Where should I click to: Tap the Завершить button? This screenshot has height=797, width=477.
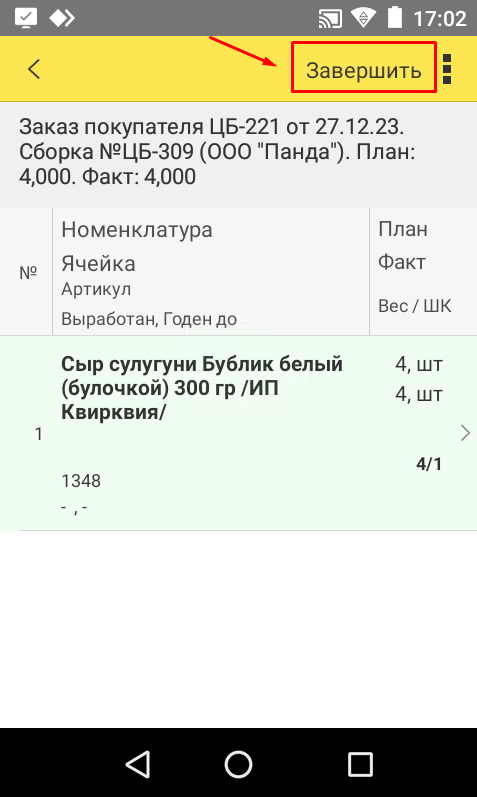point(364,69)
